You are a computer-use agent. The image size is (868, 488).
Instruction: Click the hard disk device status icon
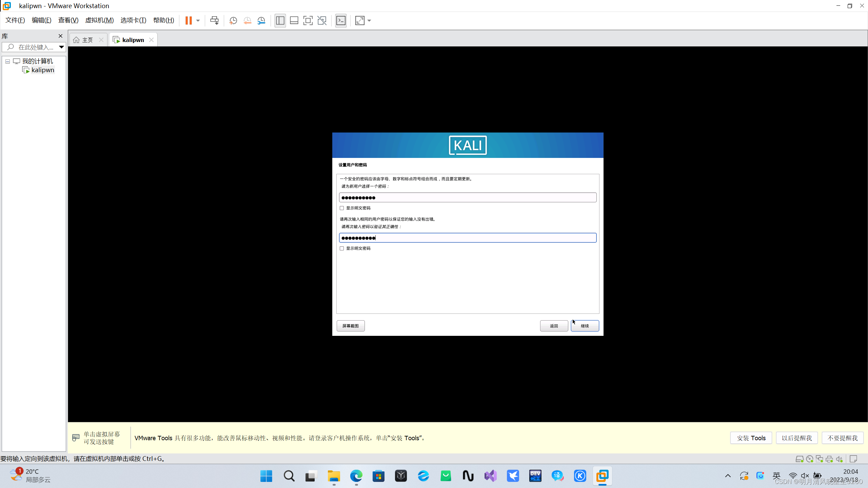click(x=800, y=459)
